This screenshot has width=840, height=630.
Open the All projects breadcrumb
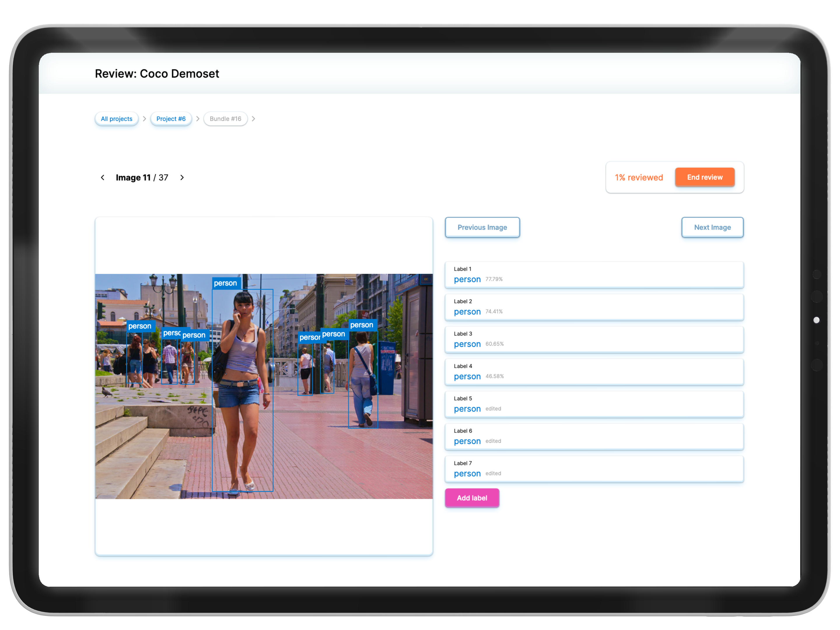[x=117, y=119]
